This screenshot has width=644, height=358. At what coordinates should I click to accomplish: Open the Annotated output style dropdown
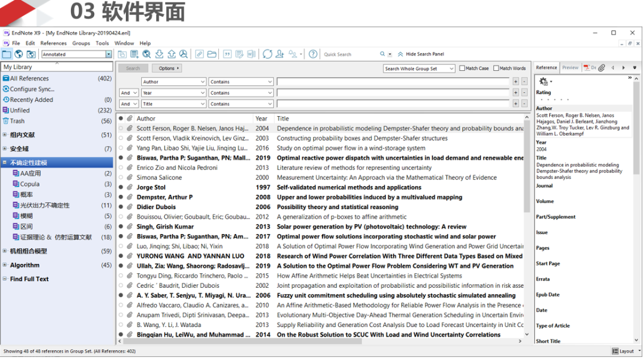[x=109, y=54]
